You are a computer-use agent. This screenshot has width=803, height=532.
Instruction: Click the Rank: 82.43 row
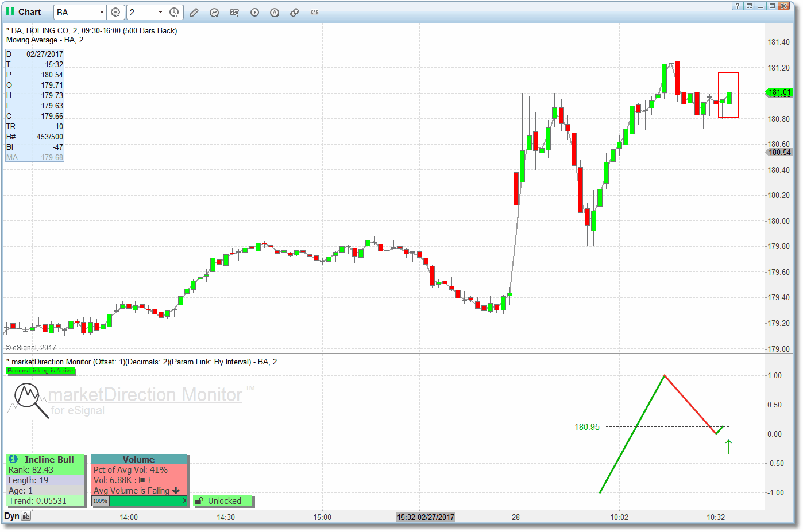[x=46, y=470]
